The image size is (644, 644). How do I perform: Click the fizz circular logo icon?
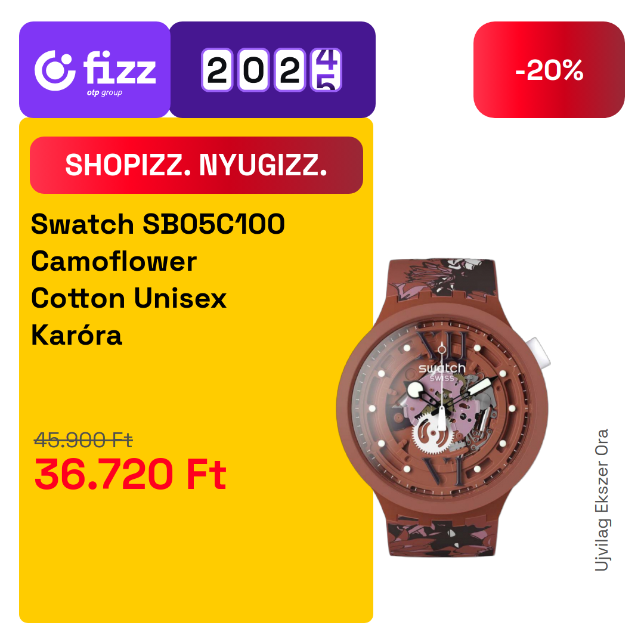55,70
